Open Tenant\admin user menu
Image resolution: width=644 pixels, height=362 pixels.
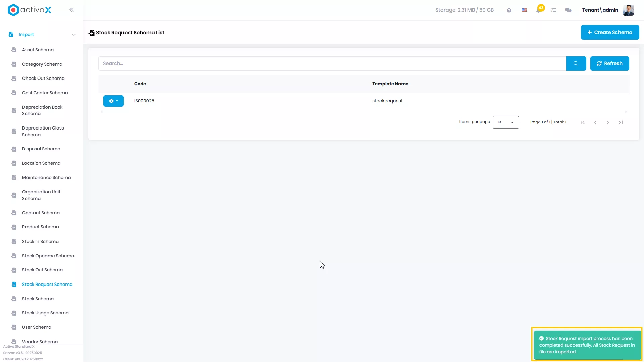coord(600,10)
